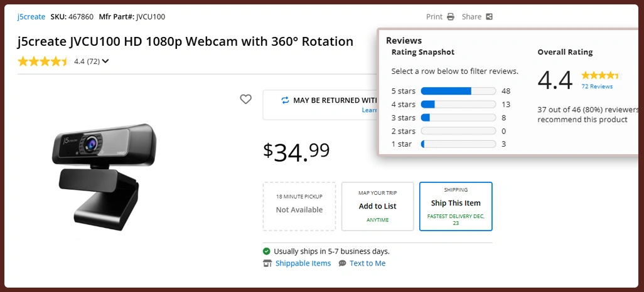Screen dimensions: 644x292
Task: Click the heart wishlist icon
Action: (x=245, y=99)
